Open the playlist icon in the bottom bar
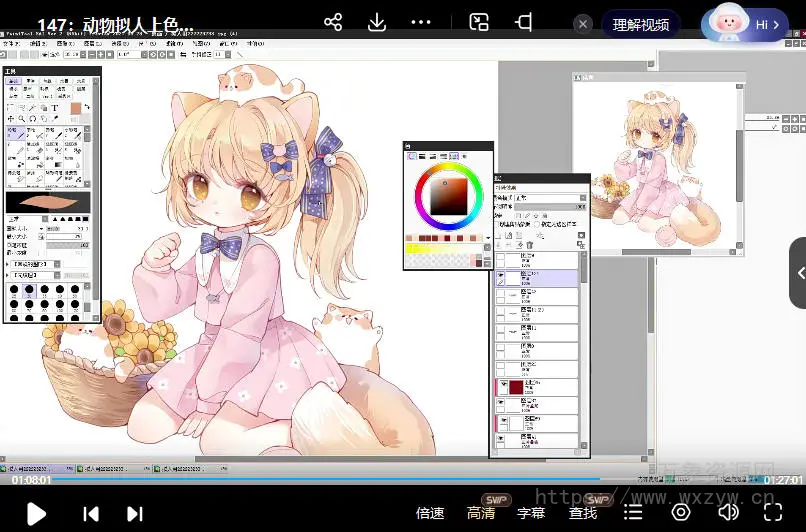The width and height of the screenshot is (806, 532). 633,512
